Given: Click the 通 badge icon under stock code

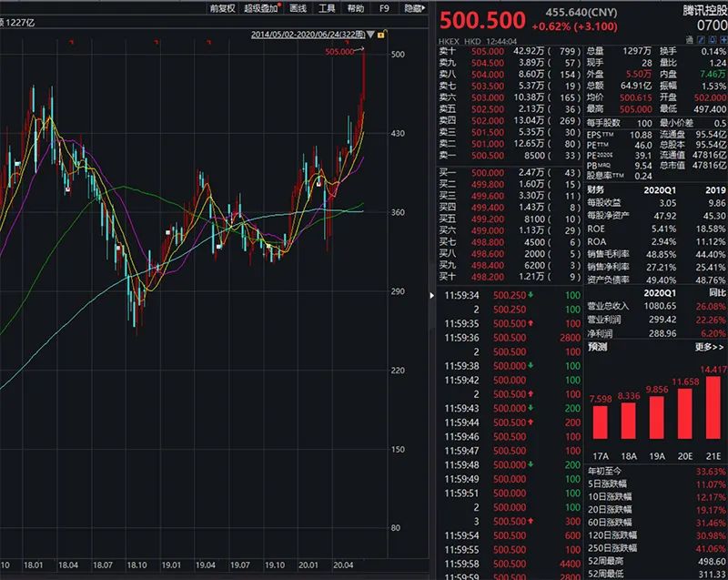Looking at the screenshot, I should pos(690,40).
